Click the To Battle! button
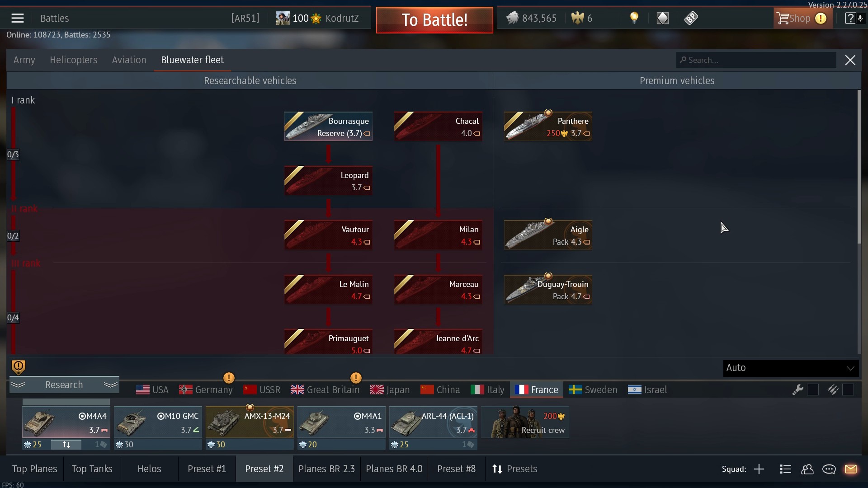Screen dimensions: 868x488 [x=434, y=20]
